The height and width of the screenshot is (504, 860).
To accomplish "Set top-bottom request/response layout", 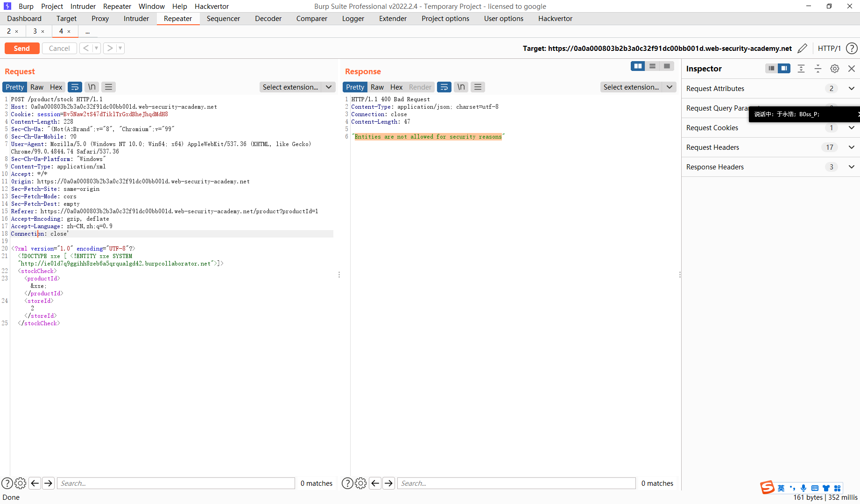I will (x=652, y=66).
